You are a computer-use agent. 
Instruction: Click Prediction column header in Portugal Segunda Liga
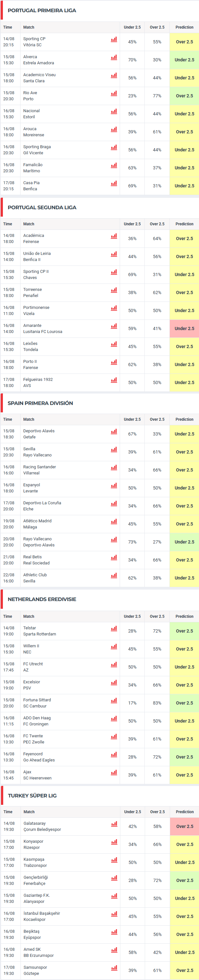(184, 224)
